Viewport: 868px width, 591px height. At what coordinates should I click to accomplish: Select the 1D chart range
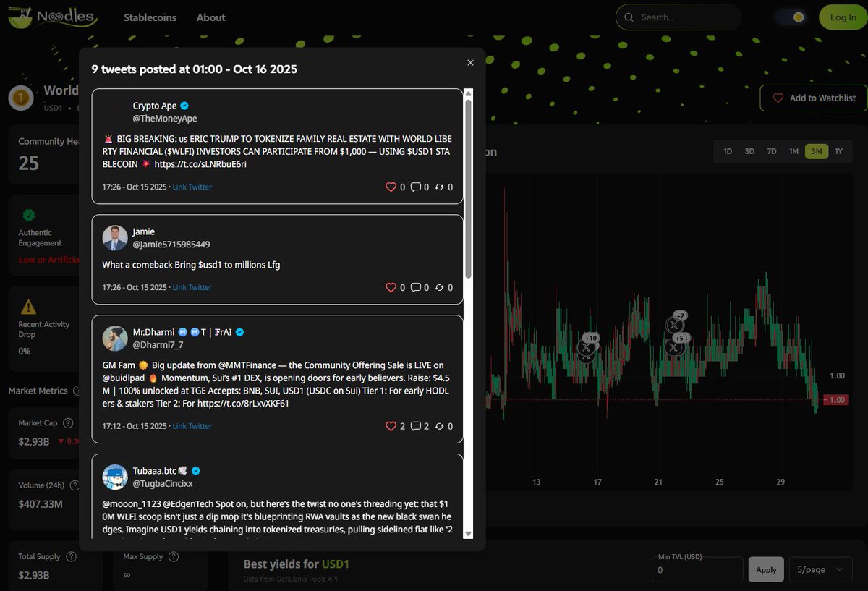coord(728,151)
